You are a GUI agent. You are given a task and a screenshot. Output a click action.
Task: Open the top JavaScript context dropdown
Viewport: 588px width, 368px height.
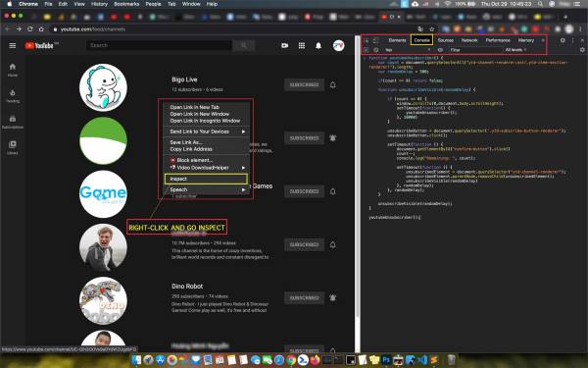click(408, 50)
